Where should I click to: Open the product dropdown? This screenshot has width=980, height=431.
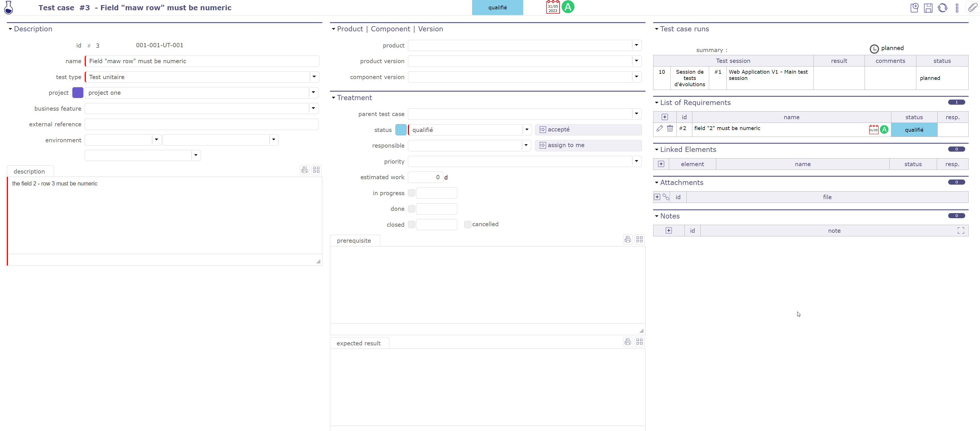pos(635,45)
